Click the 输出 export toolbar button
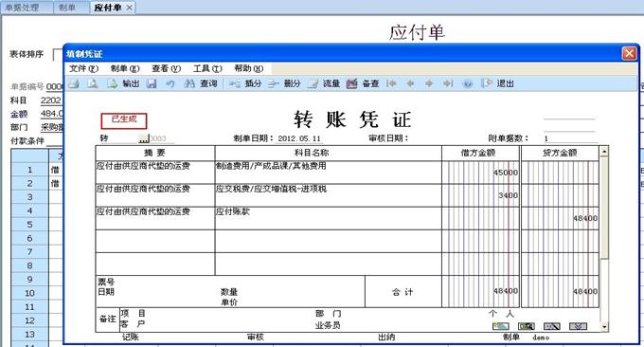 pyautogui.click(x=123, y=83)
